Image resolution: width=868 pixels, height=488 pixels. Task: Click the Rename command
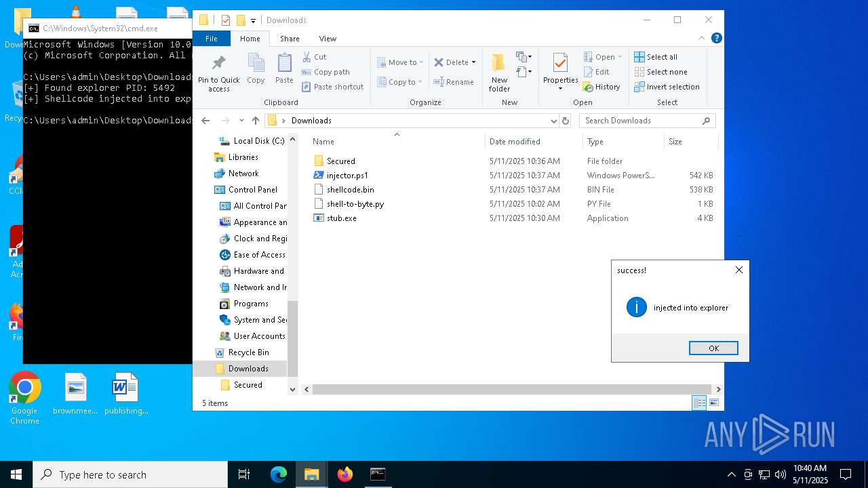tap(454, 82)
